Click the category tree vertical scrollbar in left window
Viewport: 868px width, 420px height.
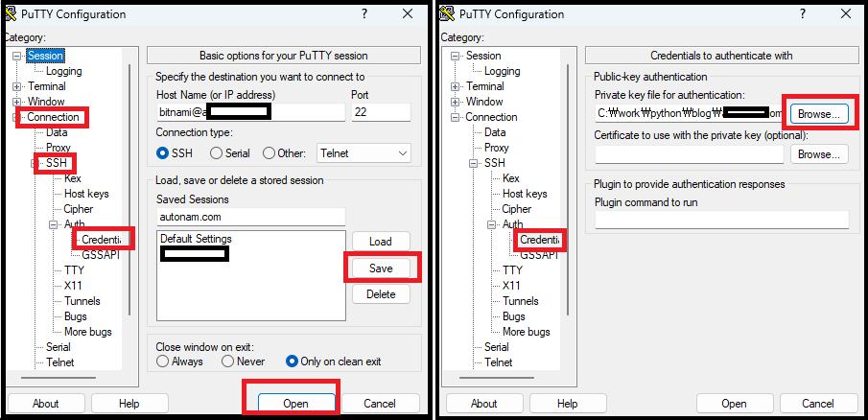(129, 190)
